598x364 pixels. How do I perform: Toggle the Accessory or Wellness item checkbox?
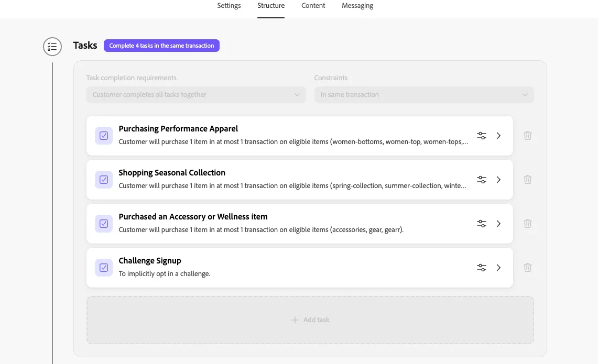(x=104, y=224)
